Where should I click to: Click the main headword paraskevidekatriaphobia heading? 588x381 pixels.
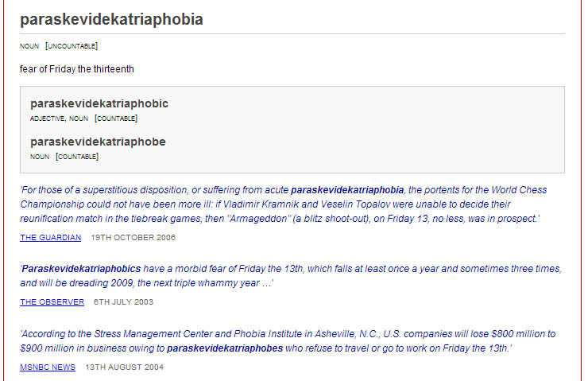[111, 19]
